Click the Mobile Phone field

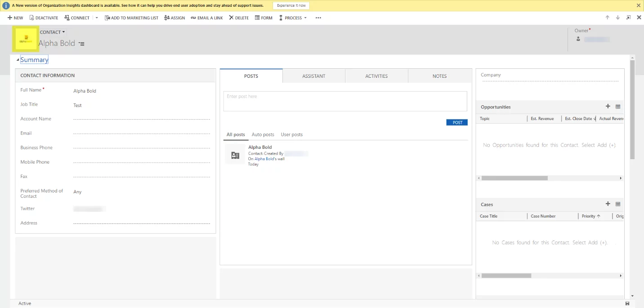(x=142, y=162)
